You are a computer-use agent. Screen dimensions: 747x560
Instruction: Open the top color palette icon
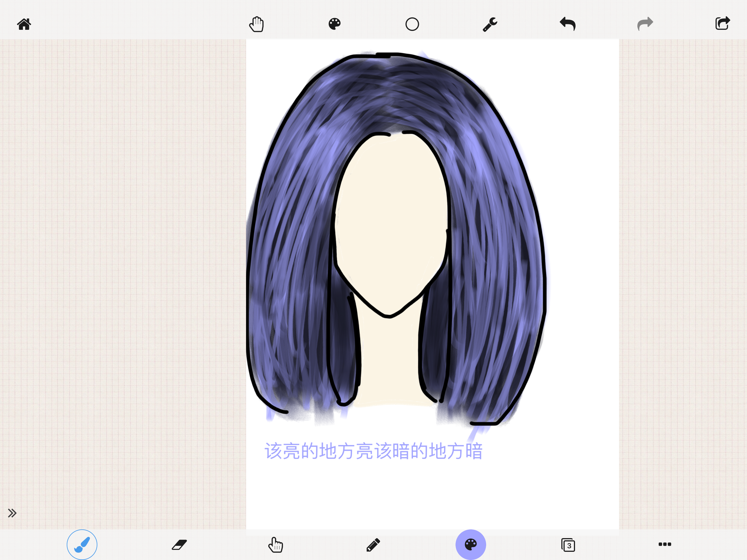(x=334, y=24)
